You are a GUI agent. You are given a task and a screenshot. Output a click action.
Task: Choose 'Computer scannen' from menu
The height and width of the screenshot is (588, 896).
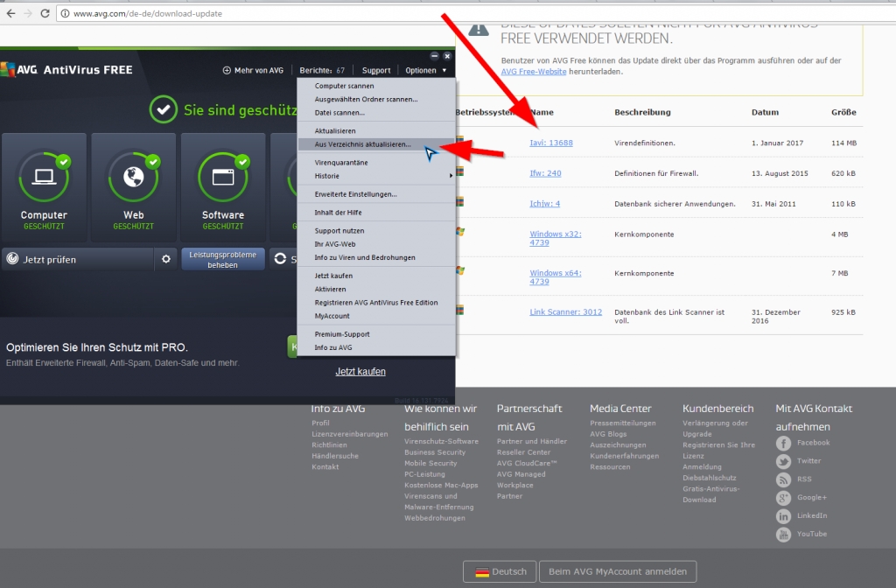tap(344, 86)
